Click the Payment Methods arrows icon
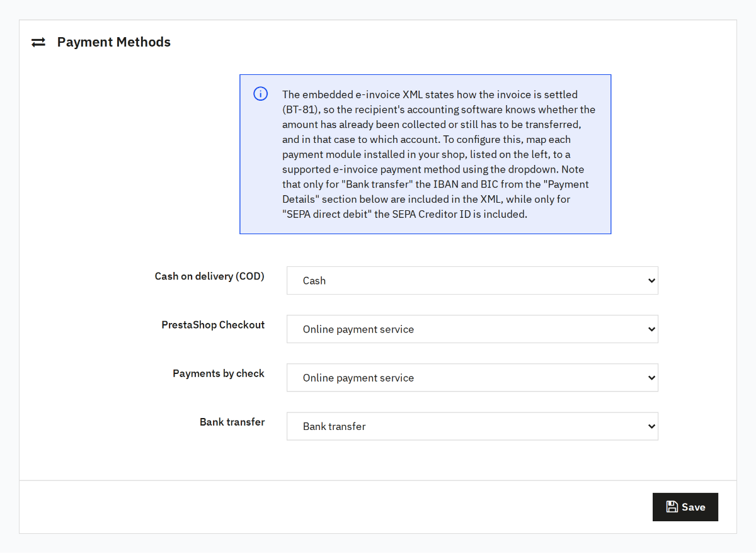The width and height of the screenshot is (756, 554). (38, 42)
